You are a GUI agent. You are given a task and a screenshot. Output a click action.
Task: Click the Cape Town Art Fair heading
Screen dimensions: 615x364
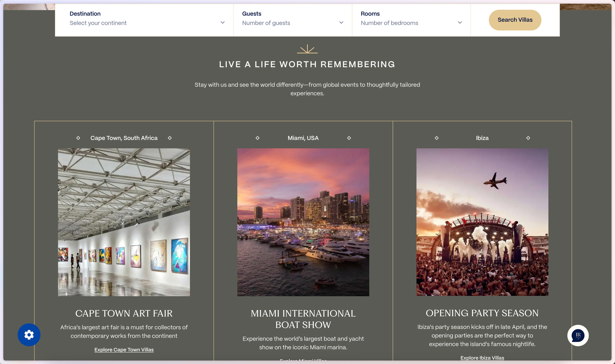tap(124, 313)
